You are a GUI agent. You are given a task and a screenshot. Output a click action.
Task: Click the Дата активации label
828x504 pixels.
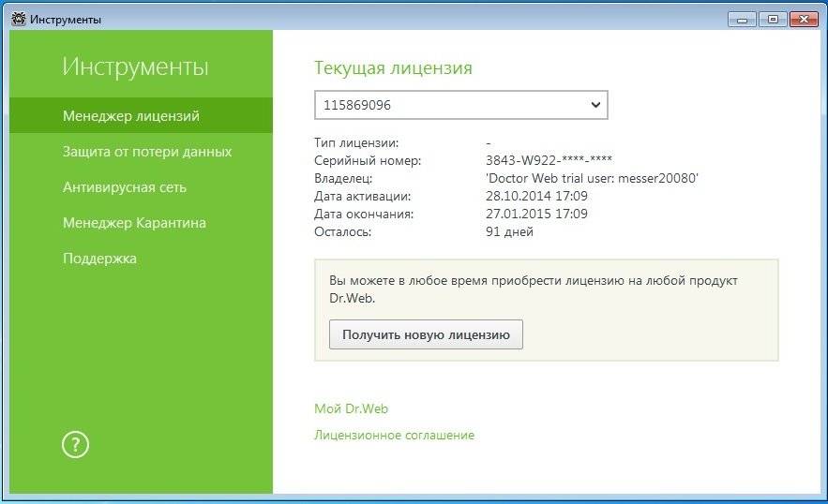(x=362, y=196)
